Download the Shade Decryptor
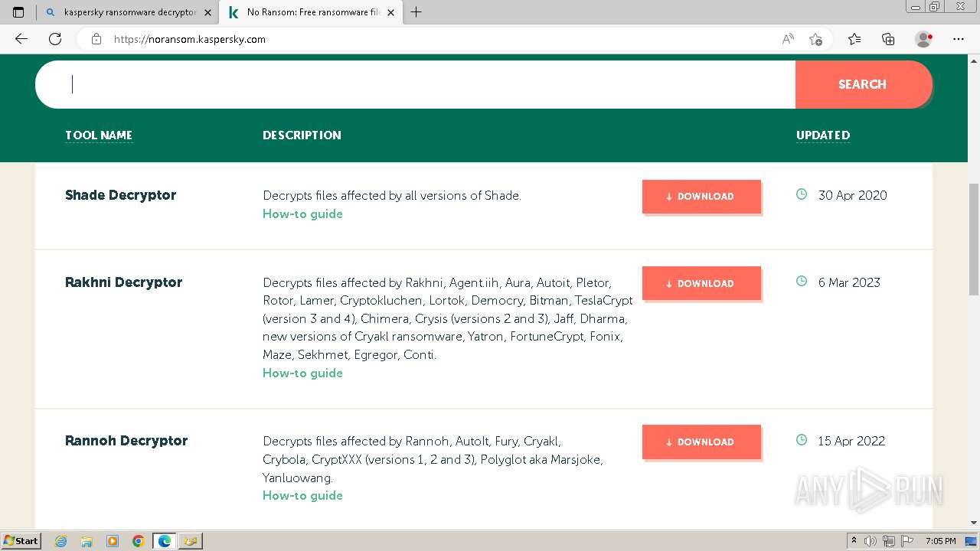Screen dimensions: 980x551 point(701,197)
